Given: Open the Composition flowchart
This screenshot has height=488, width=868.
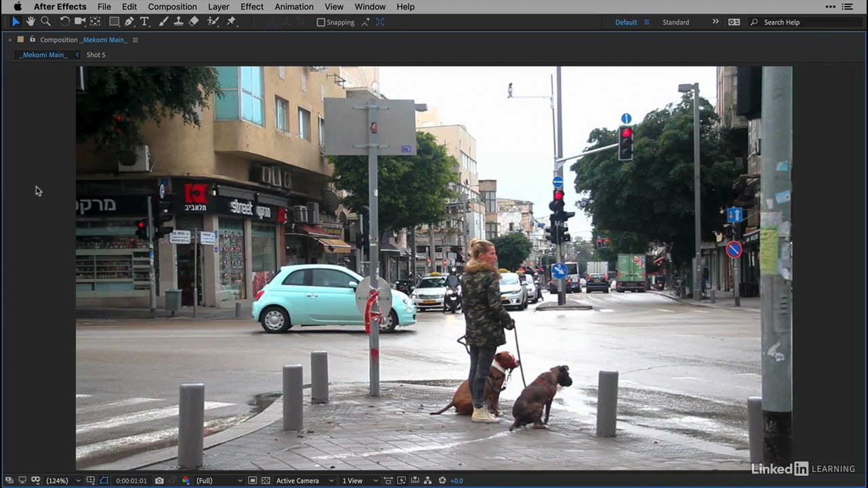Looking at the screenshot, I should [428, 481].
